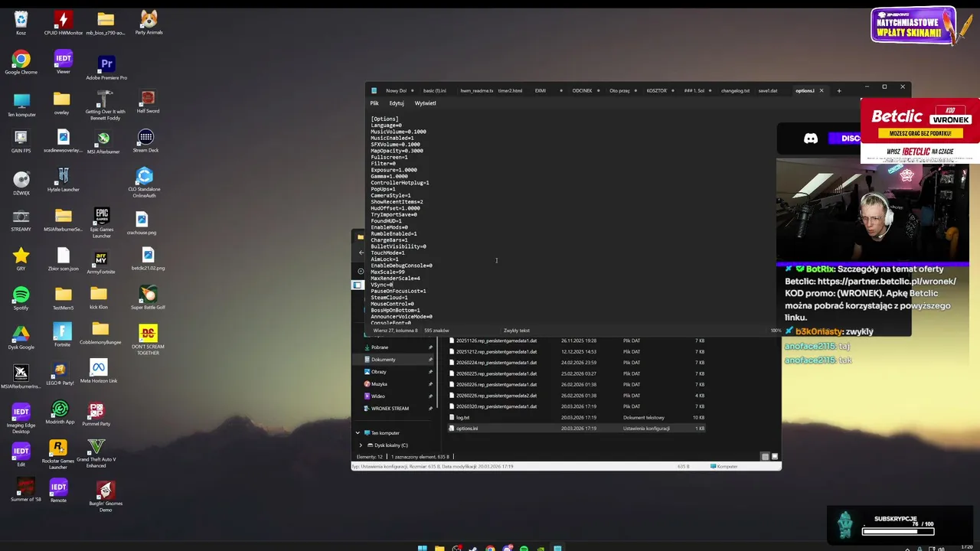Select 20251126.rep_persistentgamedata1.dat file
This screenshot has width=980, height=551.
pos(576,341)
